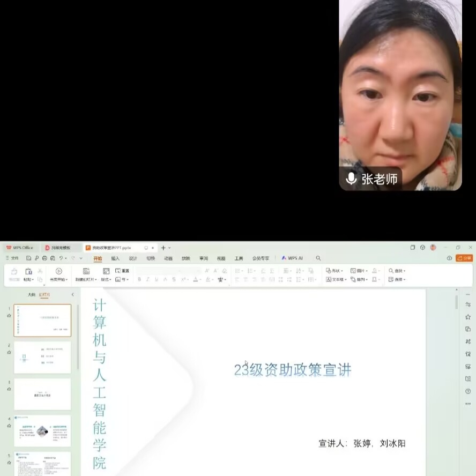Click the save icon in quick access toolbar
Image resolution: width=476 pixels, height=476 pixels.
[x=29, y=258]
